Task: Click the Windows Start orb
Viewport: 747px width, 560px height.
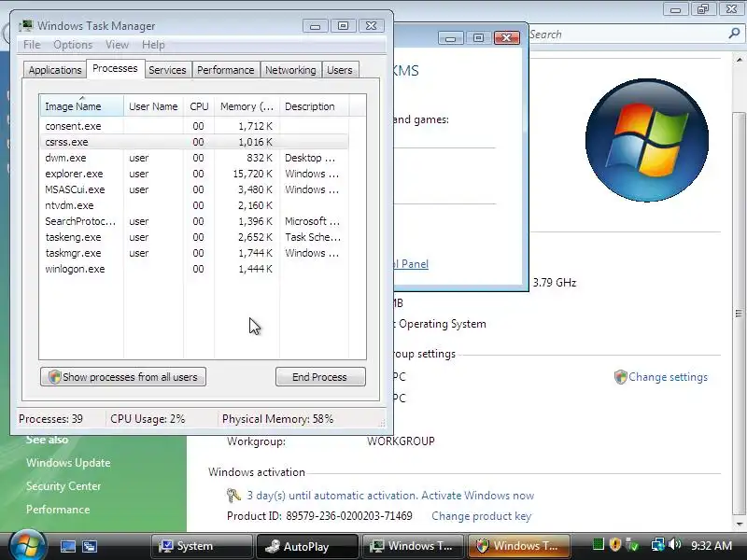Action: click(28, 545)
